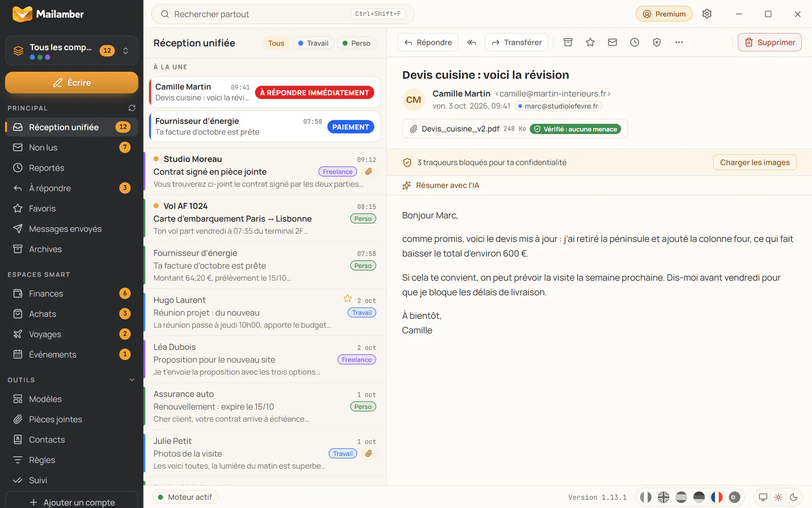Viewport: 812px width, 508px height.
Task: Click paperclip icon on Studio Moreau email
Action: pyautogui.click(x=369, y=172)
